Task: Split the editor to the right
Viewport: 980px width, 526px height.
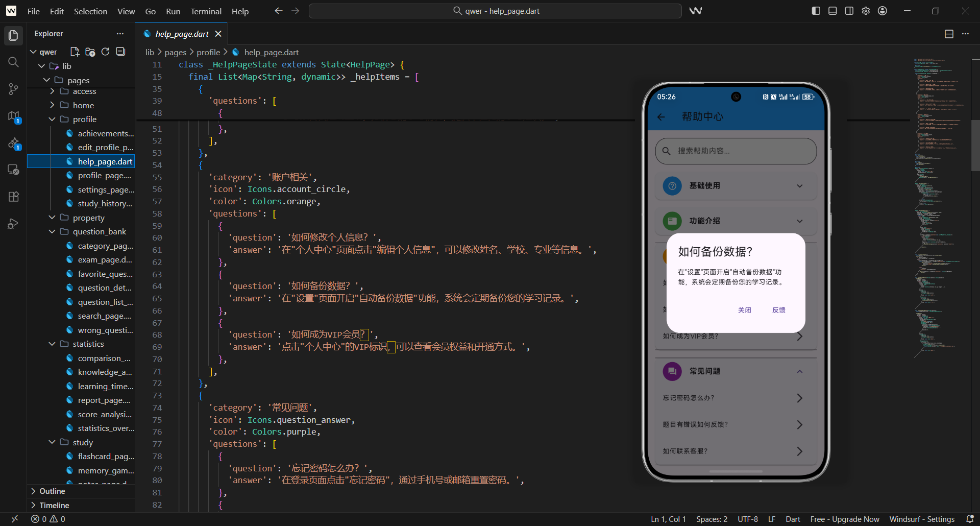Action: [x=949, y=34]
